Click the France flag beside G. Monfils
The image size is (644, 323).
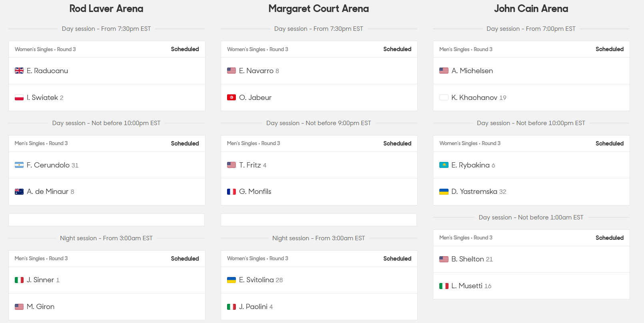231,191
